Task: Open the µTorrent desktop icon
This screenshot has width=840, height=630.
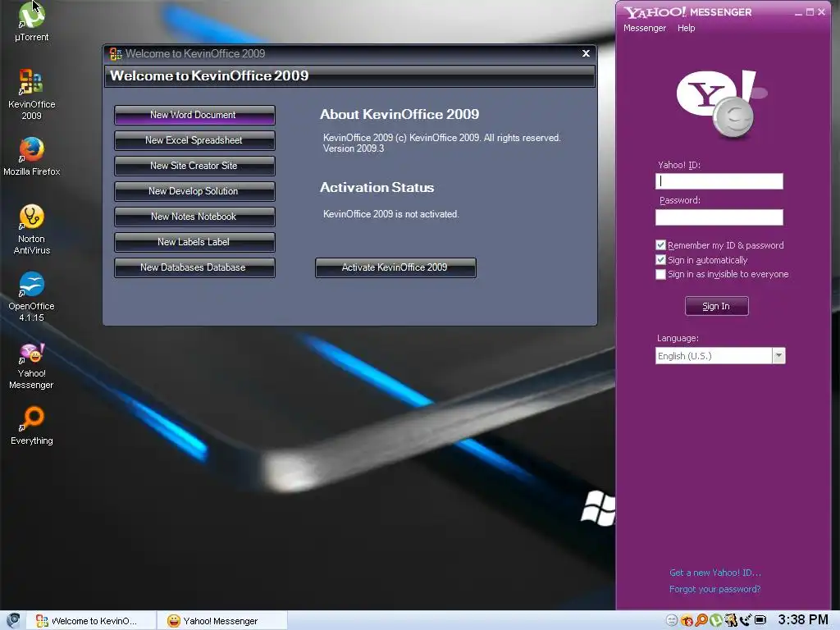Action: [31, 21]
